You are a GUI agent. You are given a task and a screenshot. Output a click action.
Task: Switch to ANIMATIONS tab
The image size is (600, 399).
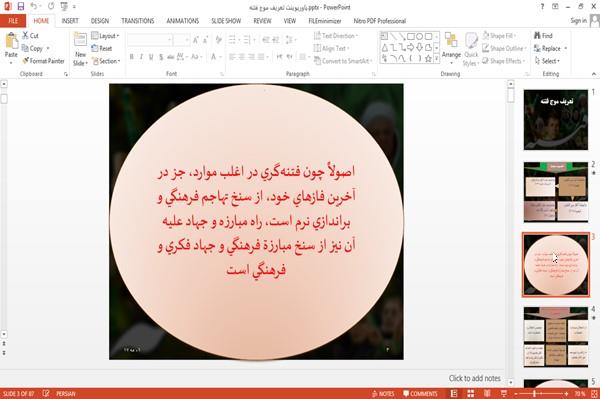(x=183, y=21)
